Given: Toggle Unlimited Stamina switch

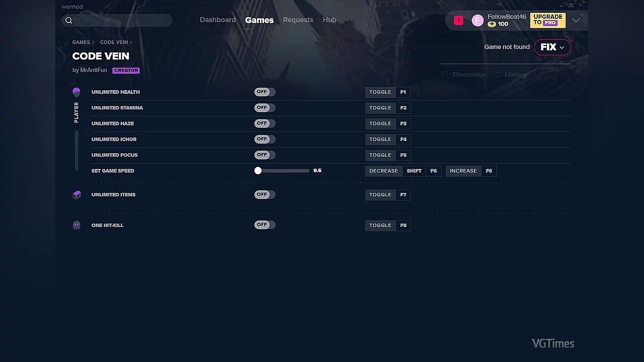Looking at the screenshot, I should 265,108.
